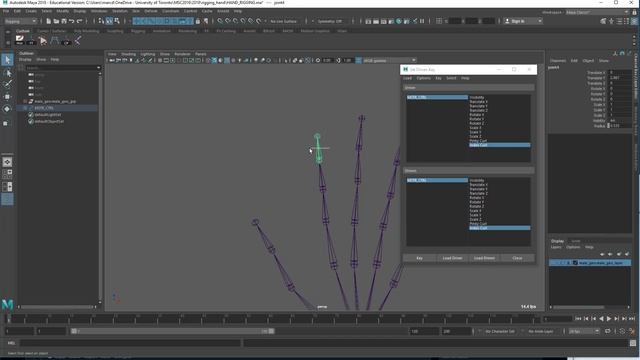Choose the Paint selection tool in the toolbox
This screenshot has width=640, height=360.
[7, 84]
